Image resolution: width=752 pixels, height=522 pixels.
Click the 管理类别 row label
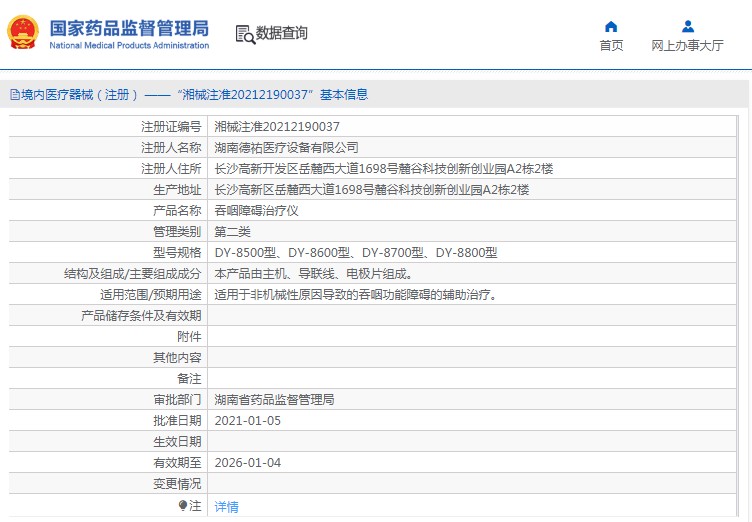(177, 232)
